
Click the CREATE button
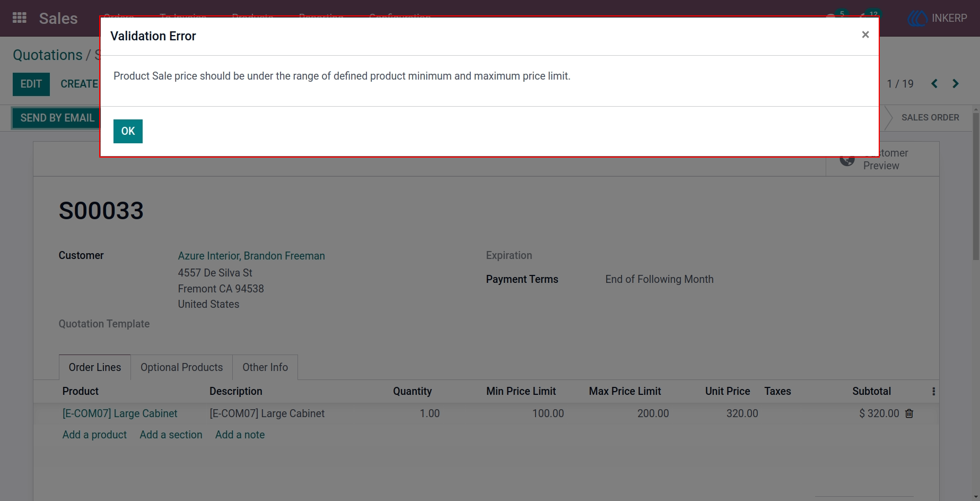tap(80, 84)
